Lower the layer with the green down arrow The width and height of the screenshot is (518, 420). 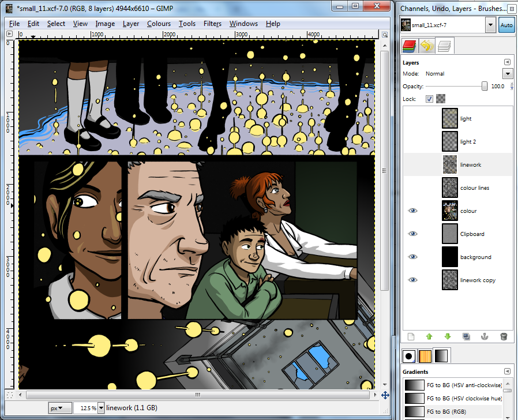click(448, 336)
